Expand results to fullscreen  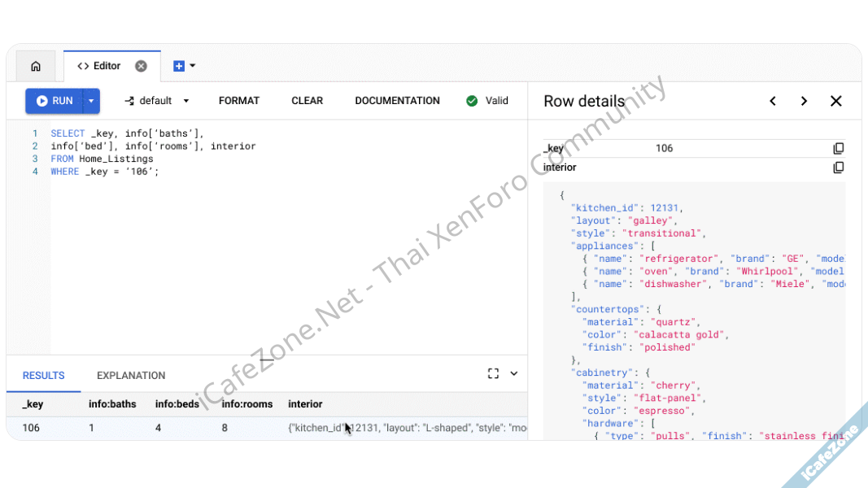point(493,373)
